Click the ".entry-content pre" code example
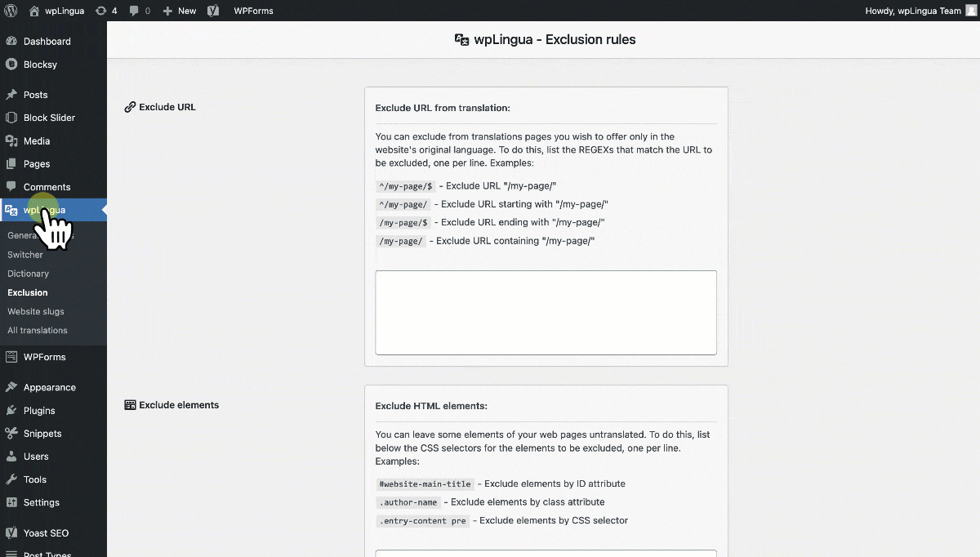The image size is (980, 557). tap(422, 520)
